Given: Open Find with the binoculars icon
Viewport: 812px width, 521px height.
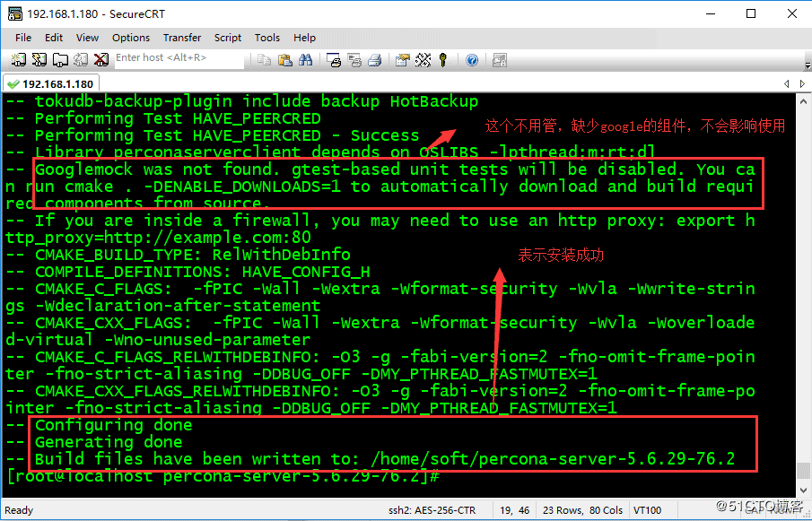Looking at the screenshot, I should pyautogui.click(x=306, y=60).
